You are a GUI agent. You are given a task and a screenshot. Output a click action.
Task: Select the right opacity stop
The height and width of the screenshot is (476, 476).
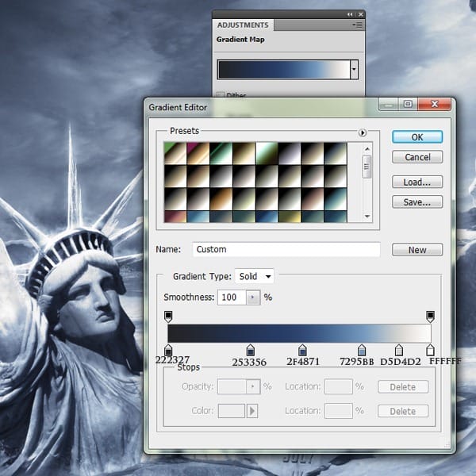(x=430, y=317)
